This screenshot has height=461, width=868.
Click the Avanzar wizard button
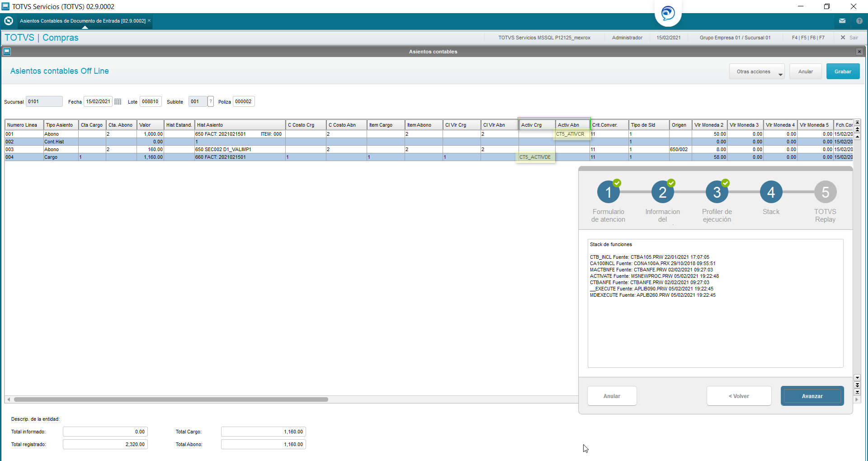[812, 396]
